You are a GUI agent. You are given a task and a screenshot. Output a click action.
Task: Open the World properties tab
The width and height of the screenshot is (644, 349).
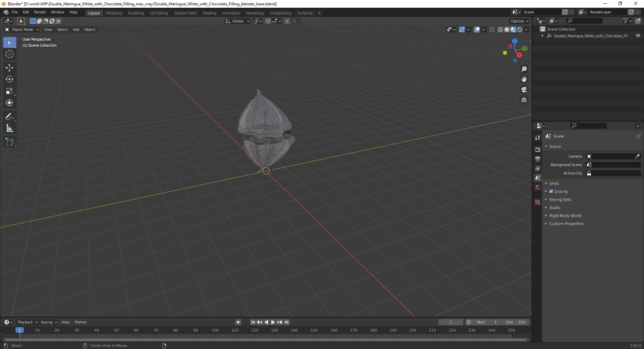(x=538, y=187)
